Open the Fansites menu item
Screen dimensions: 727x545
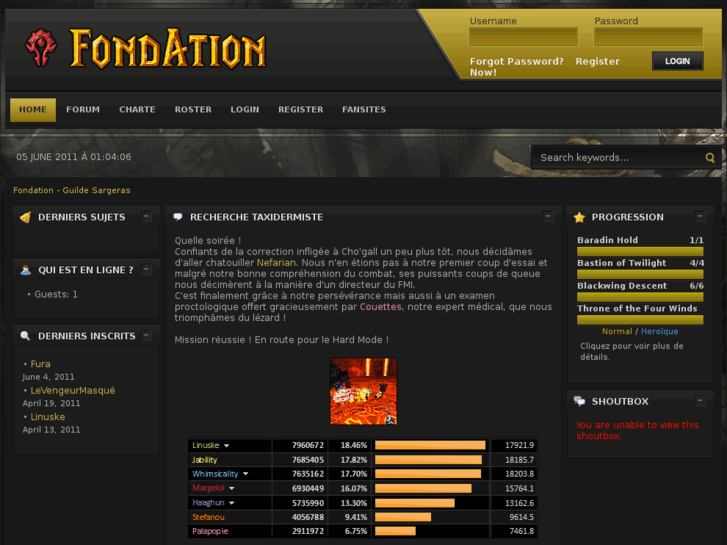364,109
